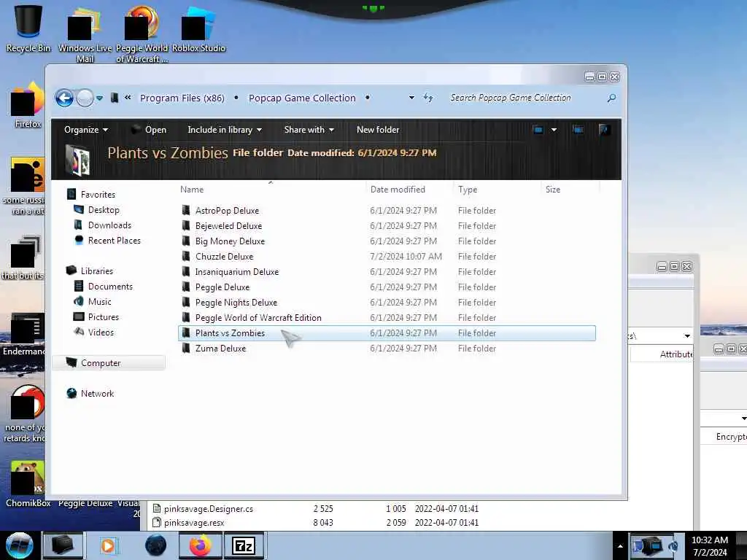Select the Plants vs Zombies folder row

click(x=387, y=332)
